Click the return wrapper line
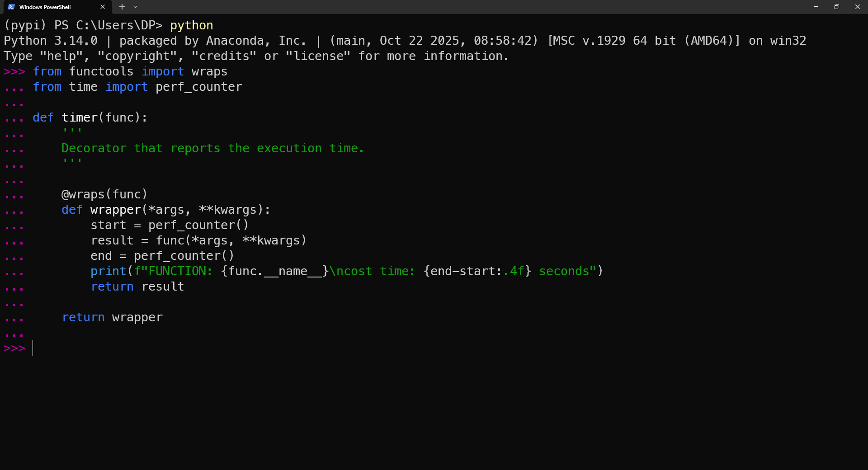The width and height of the screenshot is (868, 470). (112, 317)
